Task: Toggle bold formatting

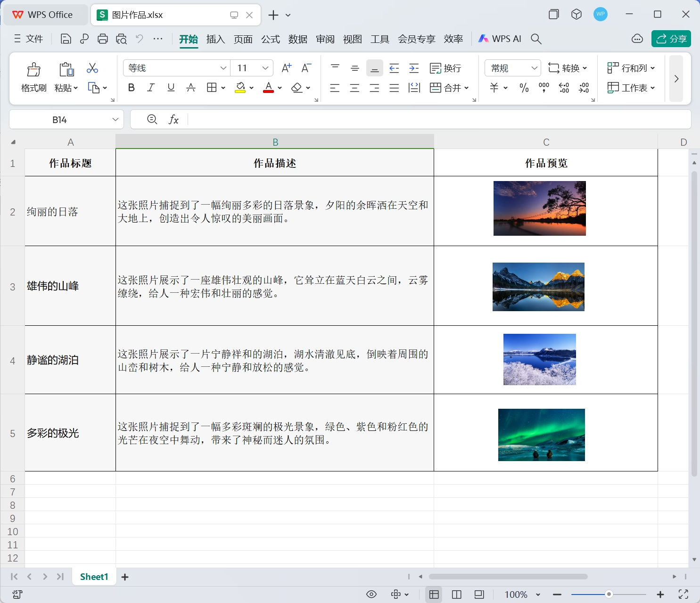Action: [132, 88]
